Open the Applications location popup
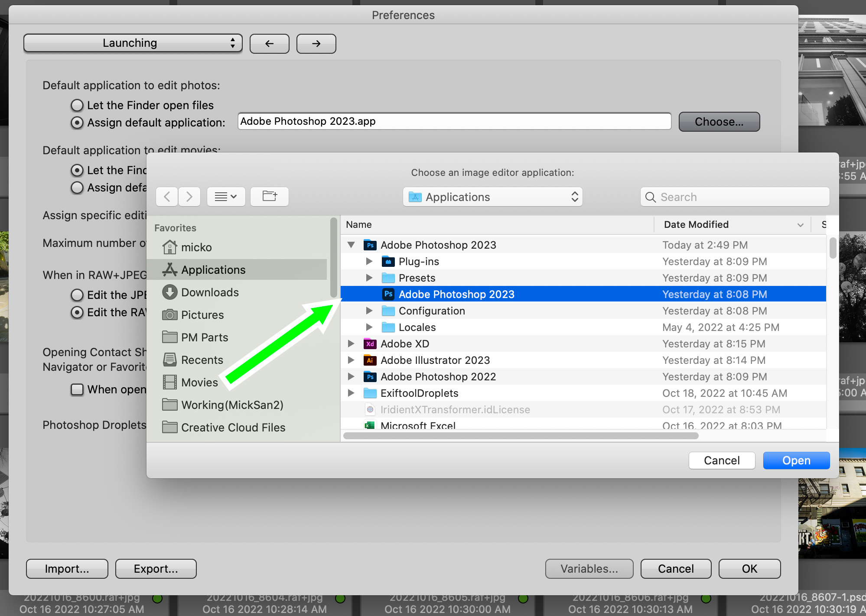Viewport: 866px width, 616px height. (x=492, y=197)
